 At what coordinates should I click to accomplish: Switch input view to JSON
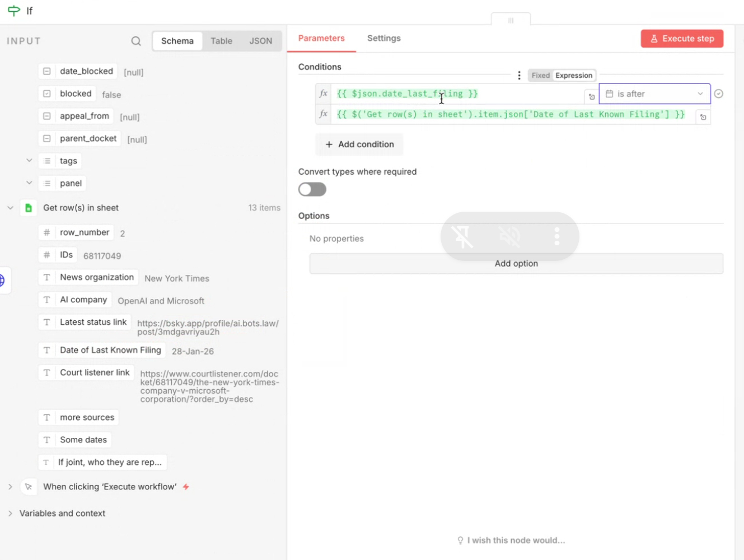pyautogui.click(x=260, y=41)
